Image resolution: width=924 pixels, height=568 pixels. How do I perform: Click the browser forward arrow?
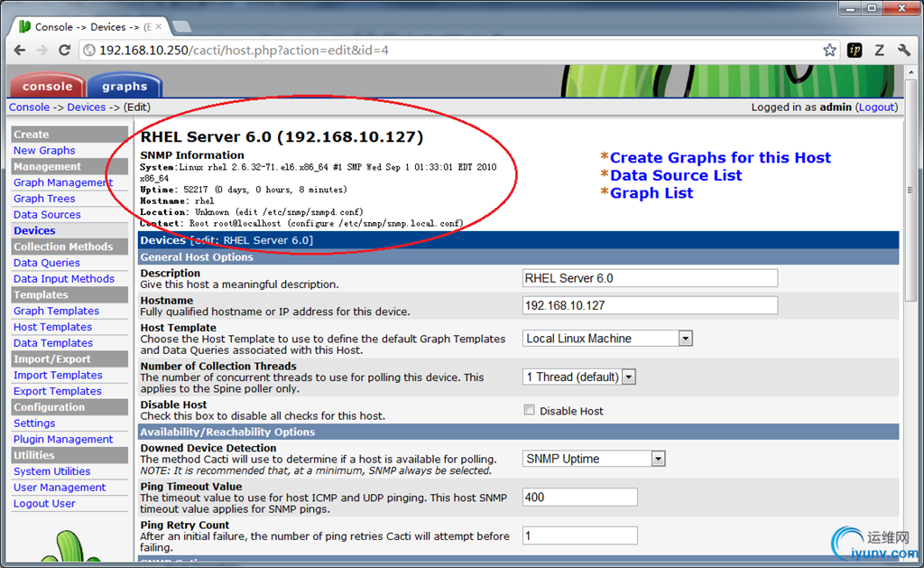pos(42,51)
